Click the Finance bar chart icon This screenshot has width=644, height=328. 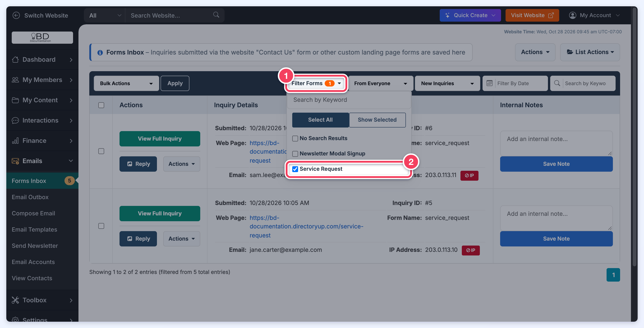point(15,141)
